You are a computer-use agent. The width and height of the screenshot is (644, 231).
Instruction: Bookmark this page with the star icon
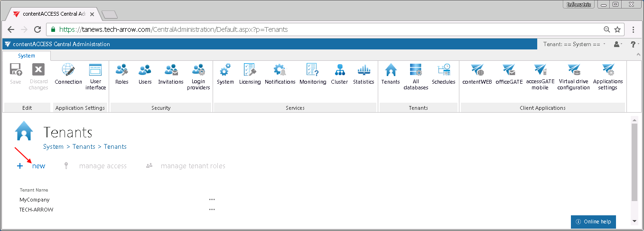pyautogui.click(x=617, y=29)
